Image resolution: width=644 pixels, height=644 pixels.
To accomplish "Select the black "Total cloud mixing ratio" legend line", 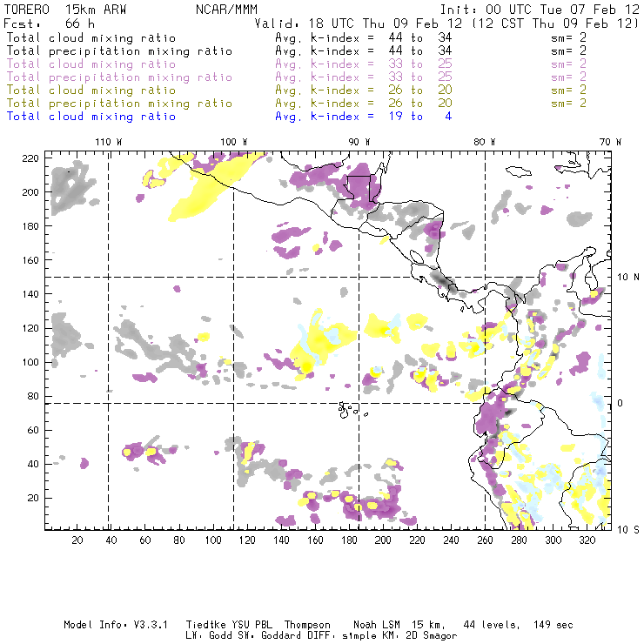I will pos(91,37).
